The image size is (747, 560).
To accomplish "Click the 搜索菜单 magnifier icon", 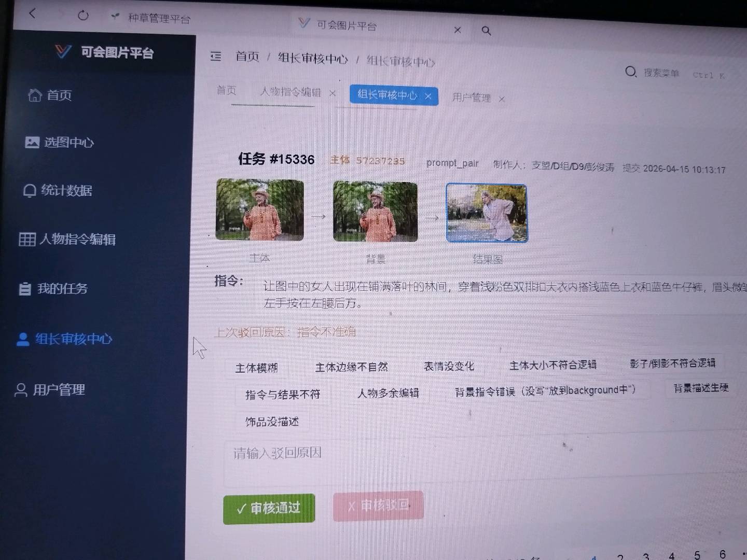I will tap(630, 73).
